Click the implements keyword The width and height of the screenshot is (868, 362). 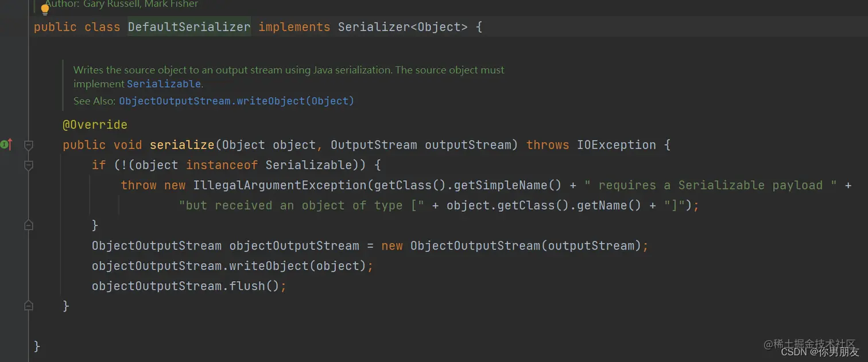294,27
